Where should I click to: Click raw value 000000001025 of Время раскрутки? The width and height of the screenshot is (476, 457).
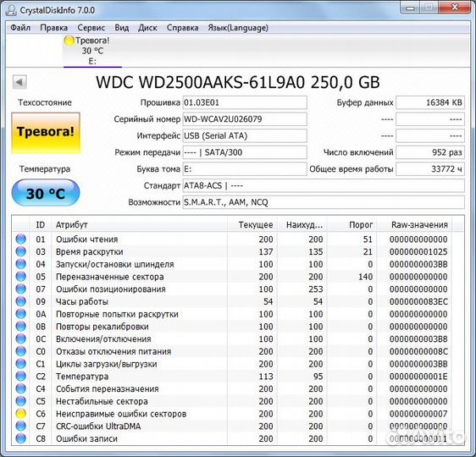pyautogui.click(x=418, y=251)
